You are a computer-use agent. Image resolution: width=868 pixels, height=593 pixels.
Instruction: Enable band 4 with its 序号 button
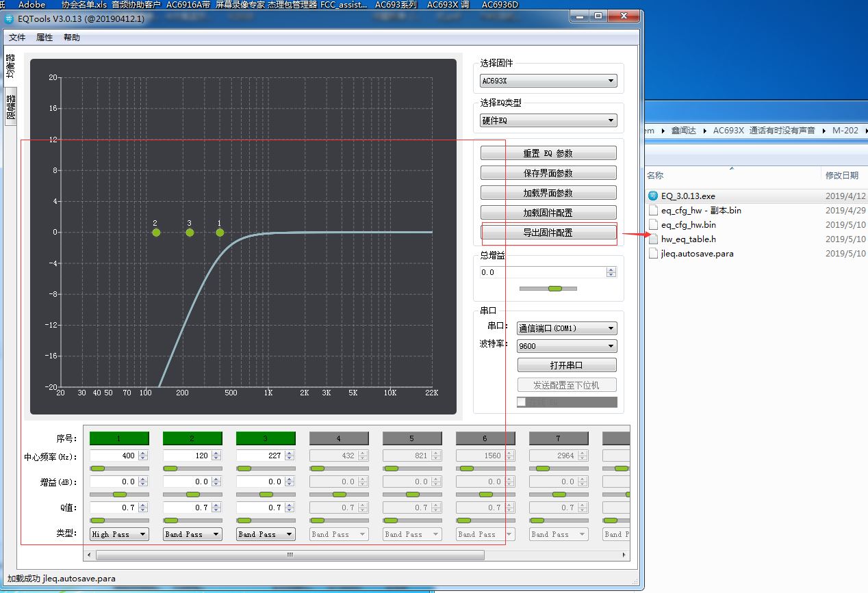339,438
